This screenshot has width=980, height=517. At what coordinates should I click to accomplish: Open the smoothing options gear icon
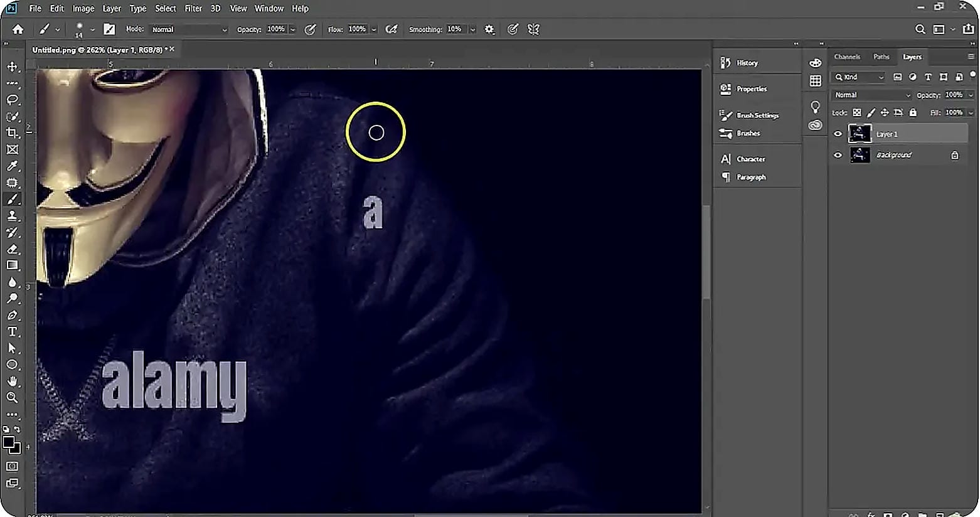(x=489, y=29)
